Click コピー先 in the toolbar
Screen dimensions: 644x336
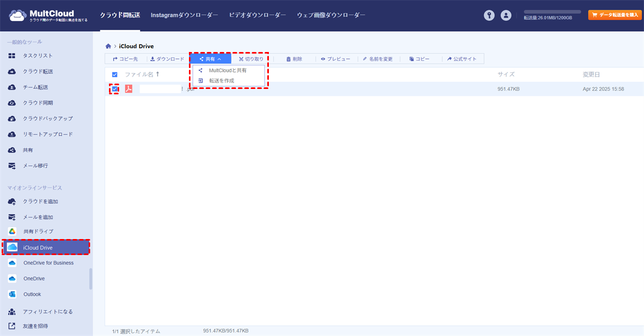pos(126,59)
